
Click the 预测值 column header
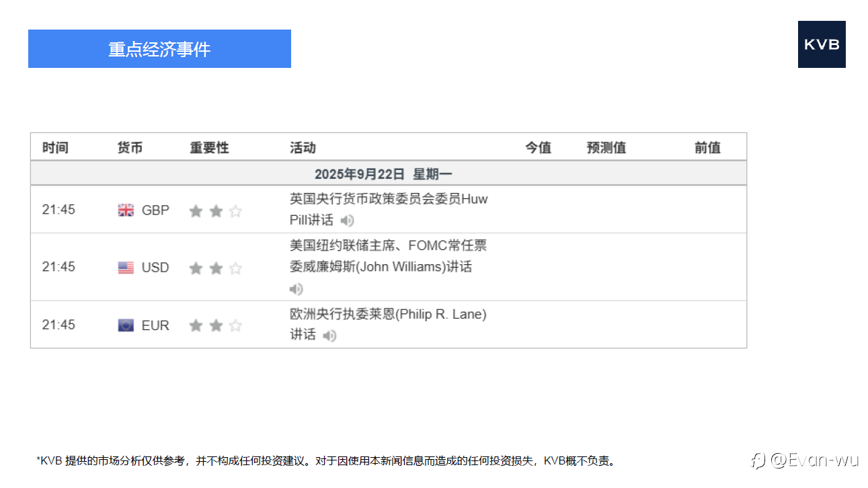(x=606, y=148)
